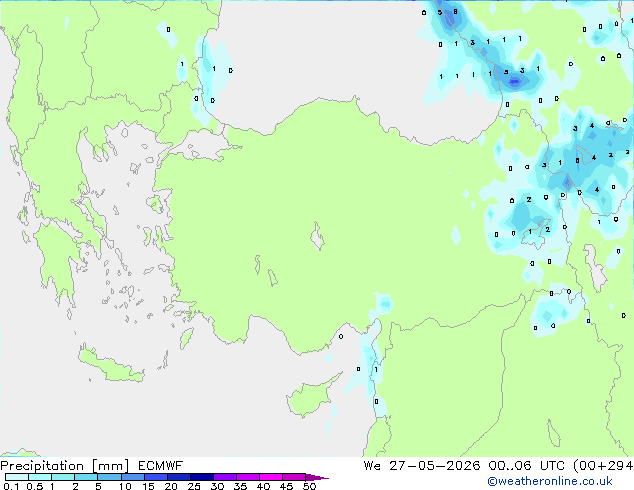
Task: Pick the 15–20 mm blue legend swatch
Action: point(156,477)
